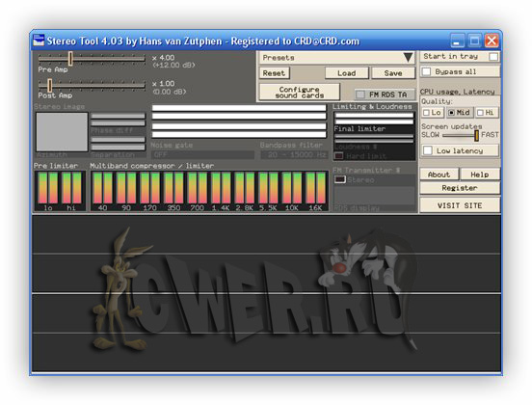The height and width of the screenshot is (405, 532).
Task: Click the VISIT SITE button
Action: [x=460, y=205]
